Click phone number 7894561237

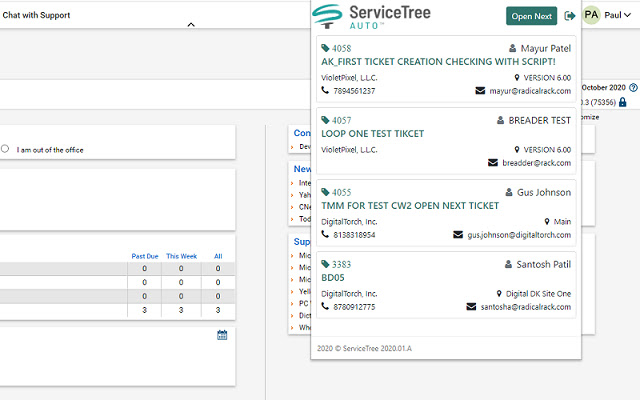tap(354, 91)
